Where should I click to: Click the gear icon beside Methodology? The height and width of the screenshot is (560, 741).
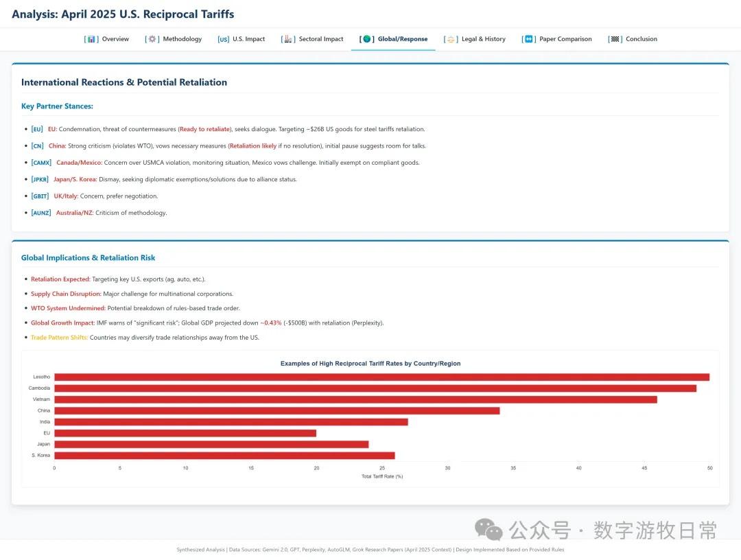pos(152,39)
